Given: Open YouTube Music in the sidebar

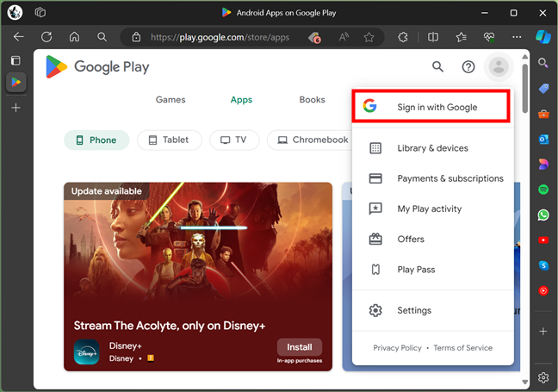Looking at the screenshot, I should tap(543, 290).
